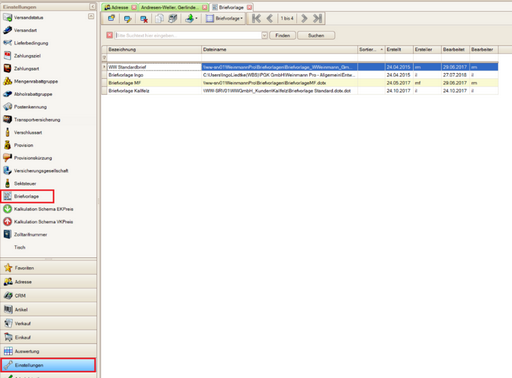Select the WW Standardbrief row
This screenshot has height=378, width=512.
click(300, 67)
